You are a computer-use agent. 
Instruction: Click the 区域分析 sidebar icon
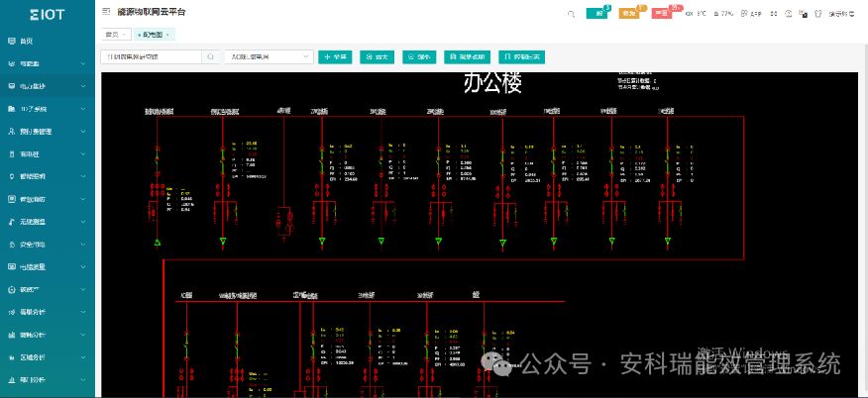click(12, 357)
